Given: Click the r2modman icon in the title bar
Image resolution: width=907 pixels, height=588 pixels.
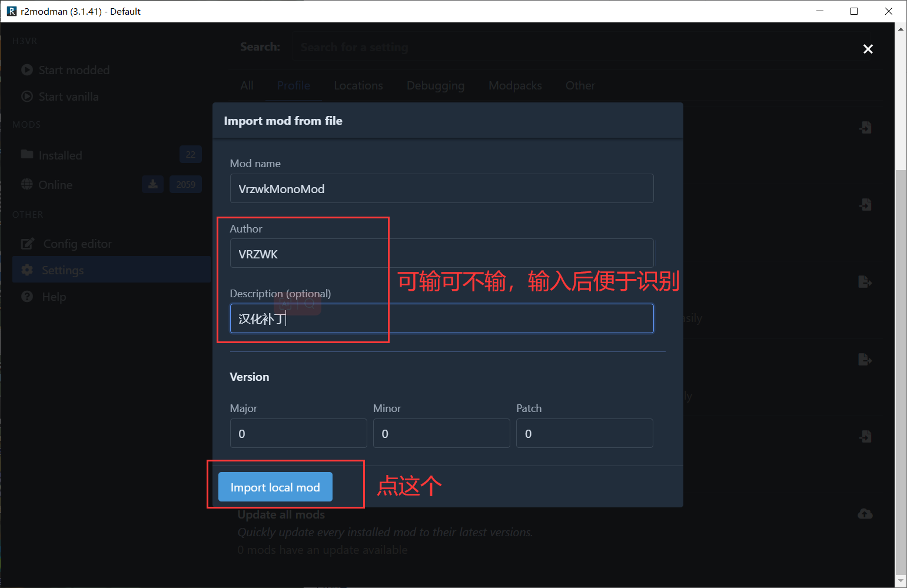Looking at the screenshot, I should click(12, 11).
